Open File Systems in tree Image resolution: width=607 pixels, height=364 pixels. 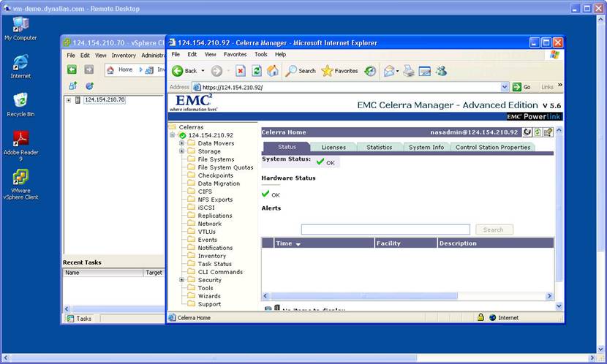[x=216, y=159]
